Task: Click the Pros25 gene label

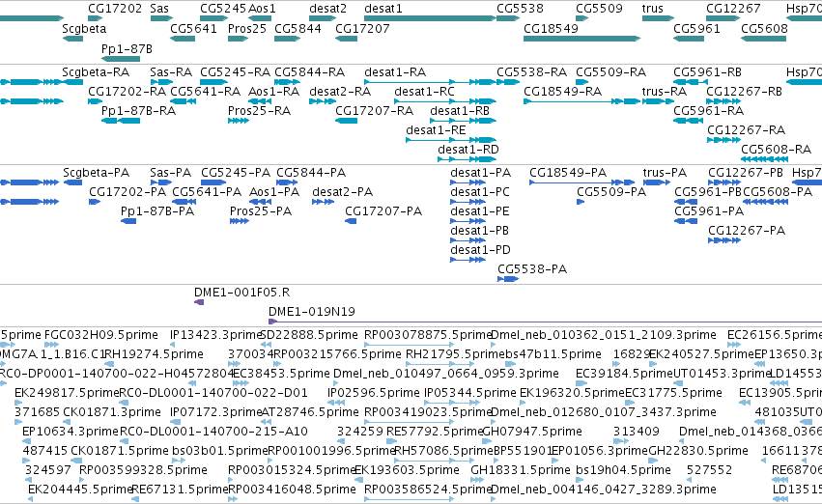Action: [x=247, y=28]
